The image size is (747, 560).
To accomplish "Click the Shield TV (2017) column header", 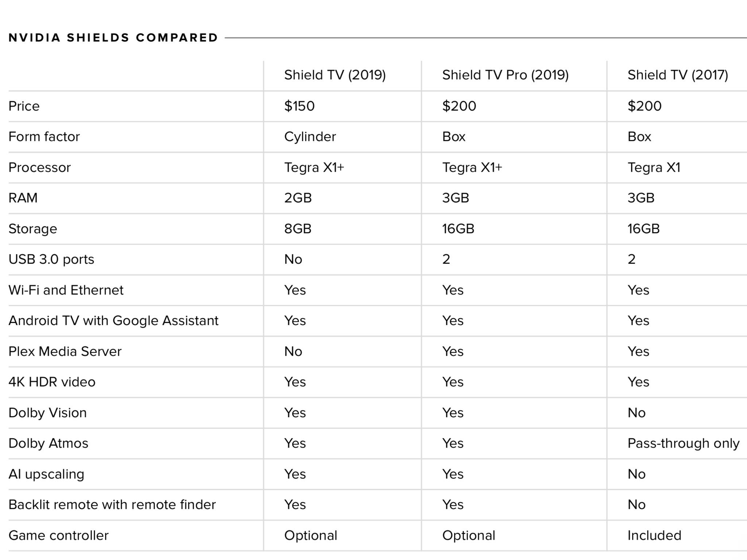I will [678, 75].
